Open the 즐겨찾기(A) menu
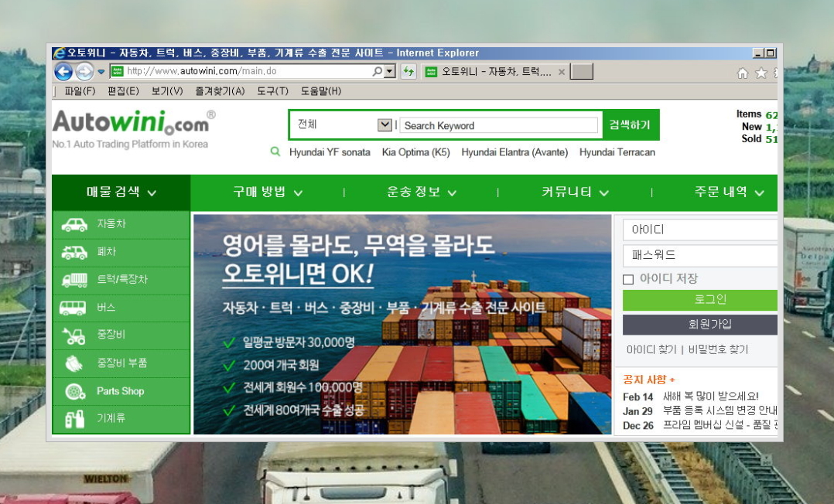The width and height of the screenshot is (834, 504). 220,91
